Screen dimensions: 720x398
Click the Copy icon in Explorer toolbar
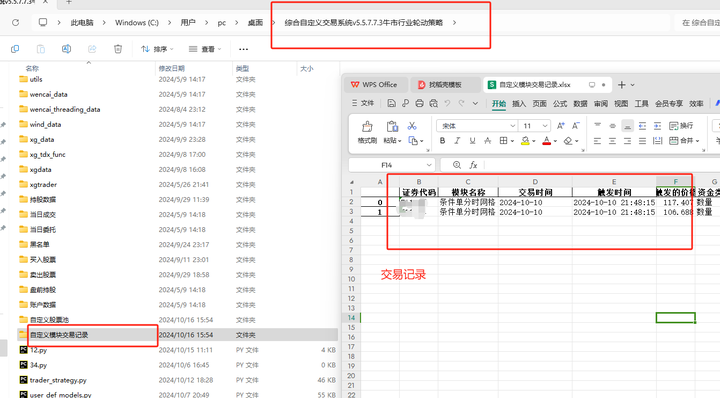(x=15, y=49)
